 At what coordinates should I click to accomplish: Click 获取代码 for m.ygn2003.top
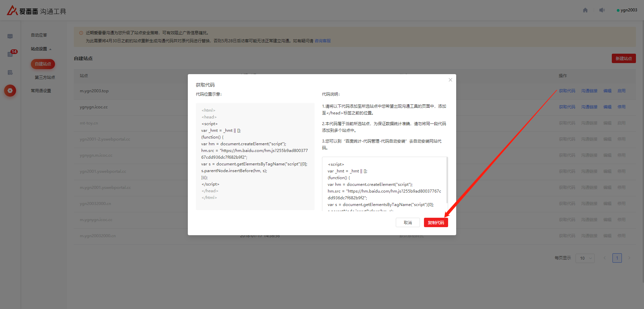click(x=567, y=91)
